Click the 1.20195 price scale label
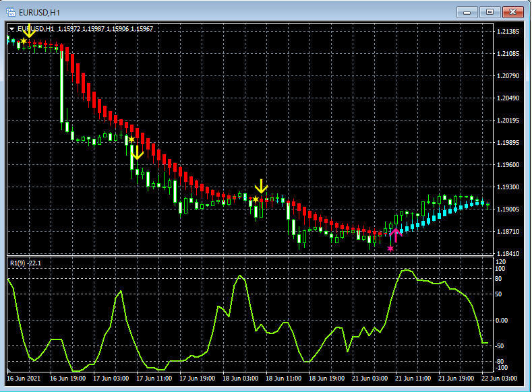 pos(508,121)
